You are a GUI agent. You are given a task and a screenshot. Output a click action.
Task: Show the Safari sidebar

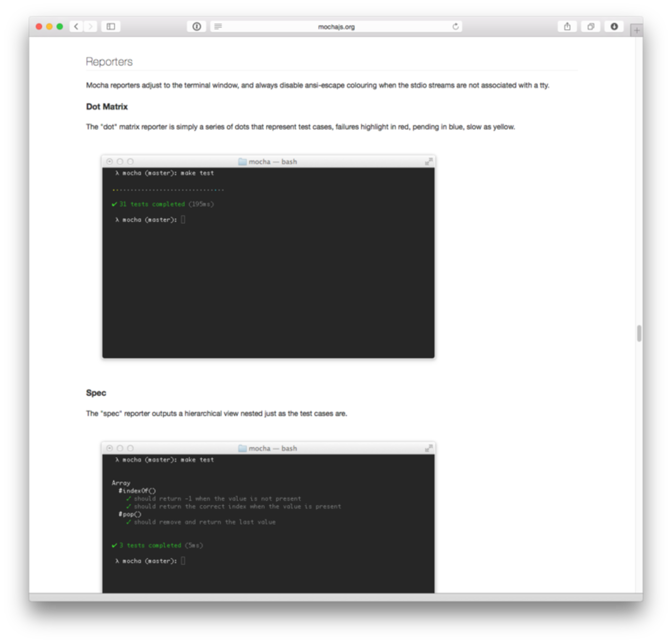(111, 26)
